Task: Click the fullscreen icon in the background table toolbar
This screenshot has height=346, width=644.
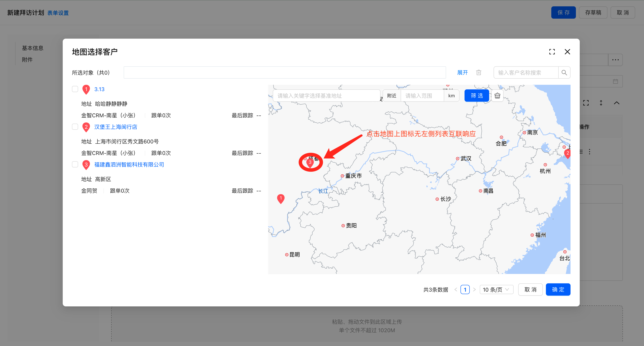Action: click(x=586, y=103)
